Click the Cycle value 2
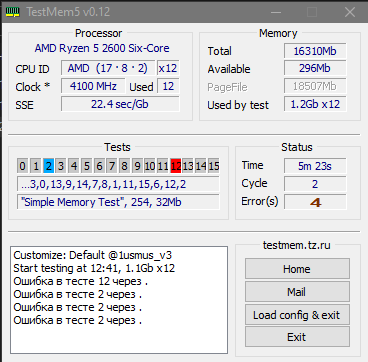 [x=315, y=184]
